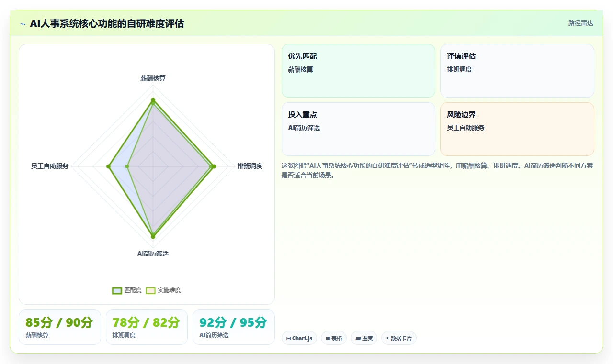This screenshot has width=613, height=364.
Task: Click the 进度 tag chip
Action: pos(364,338)
